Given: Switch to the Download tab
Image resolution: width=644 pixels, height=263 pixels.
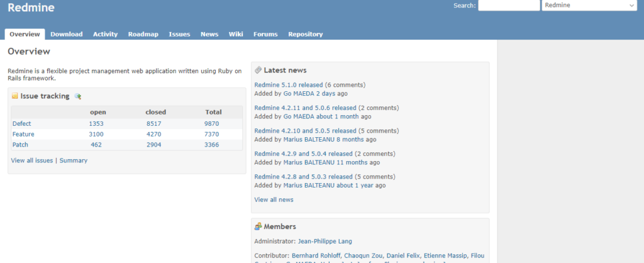Looking at the screenshot, I should point(66,34).
